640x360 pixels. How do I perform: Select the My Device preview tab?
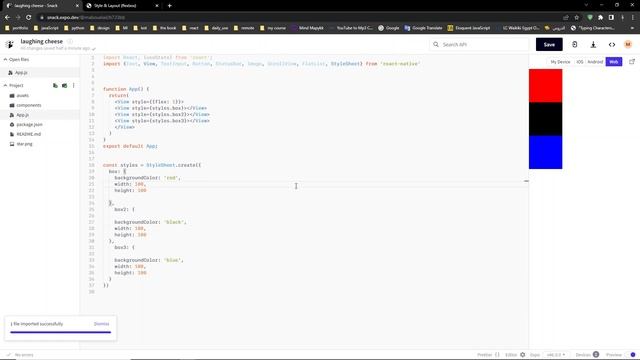(x=560, y=62)
